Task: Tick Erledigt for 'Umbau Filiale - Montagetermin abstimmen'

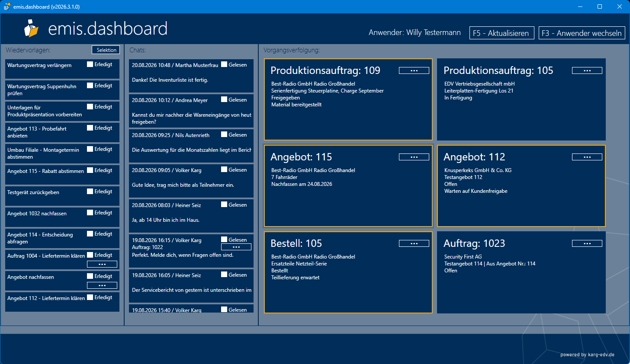Action: click(x=90, y=149)
